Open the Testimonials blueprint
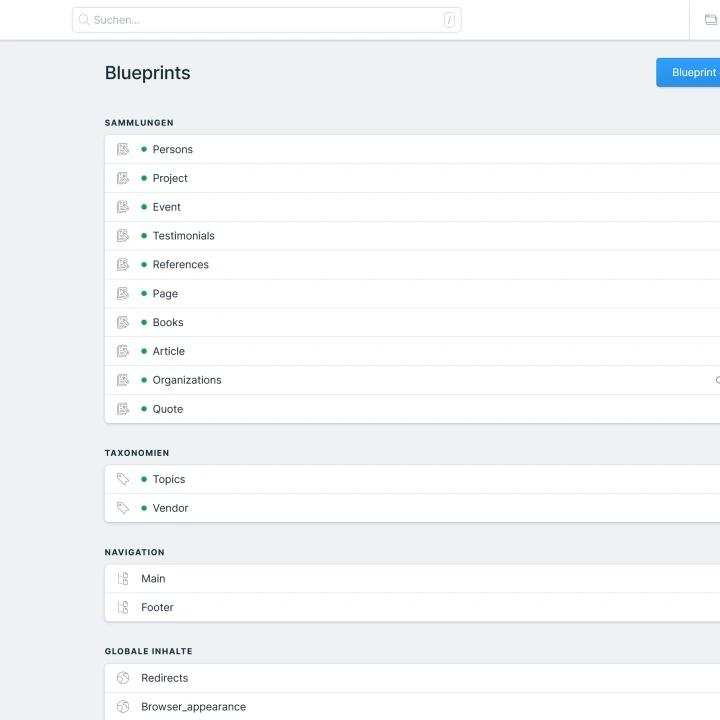Image resolution: width=720 pixels, height=720 pixels. pyautogui.click(x=184, y=236)
